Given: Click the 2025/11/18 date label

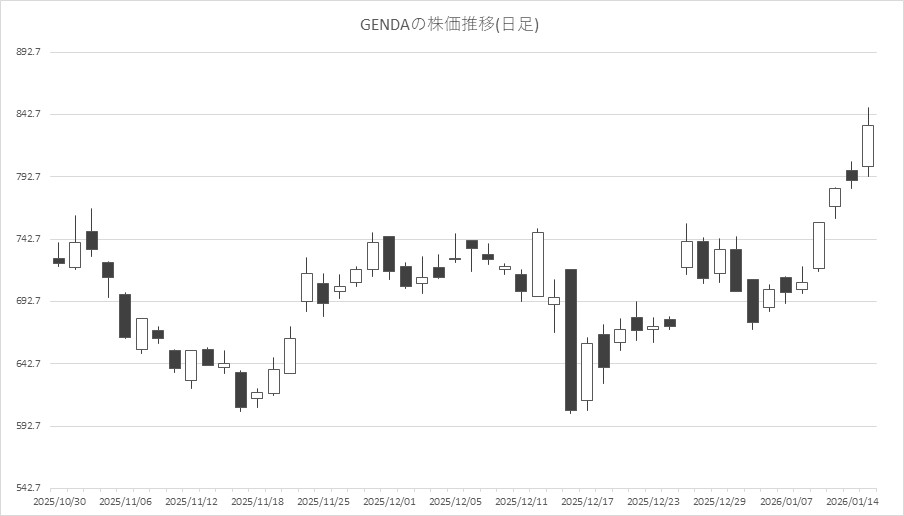Looking at the screenshot, I should [257, 501].
